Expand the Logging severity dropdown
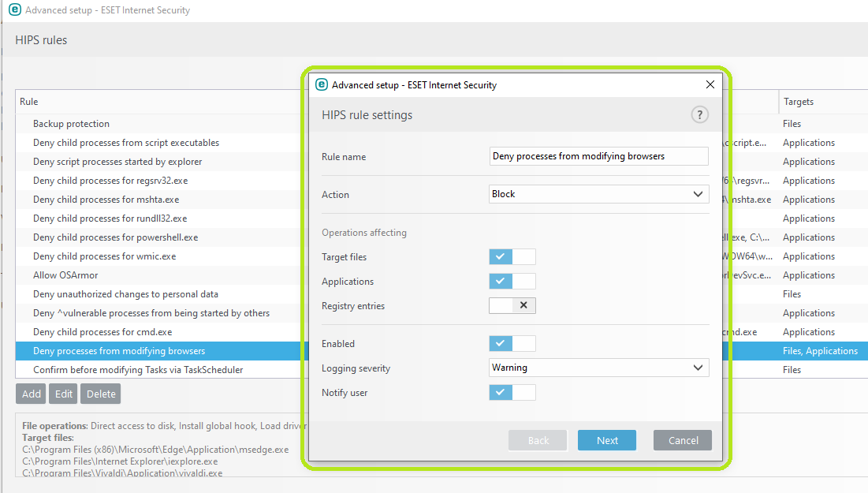This screenshot has height=493, width=868. [598, 368]
